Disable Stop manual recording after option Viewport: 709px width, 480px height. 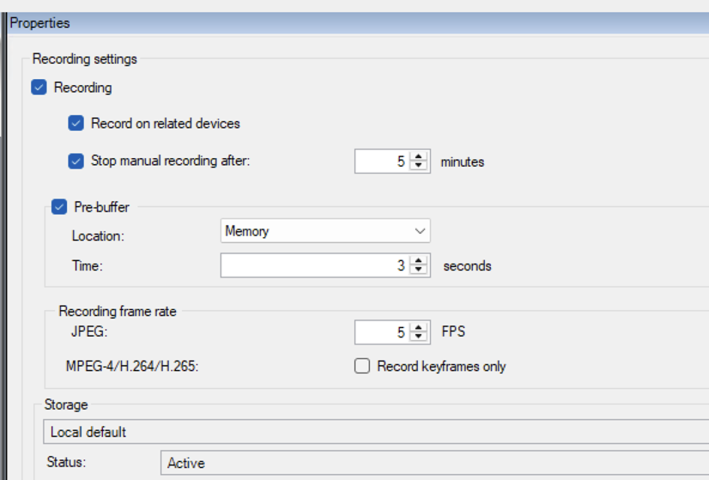(76, 161)
